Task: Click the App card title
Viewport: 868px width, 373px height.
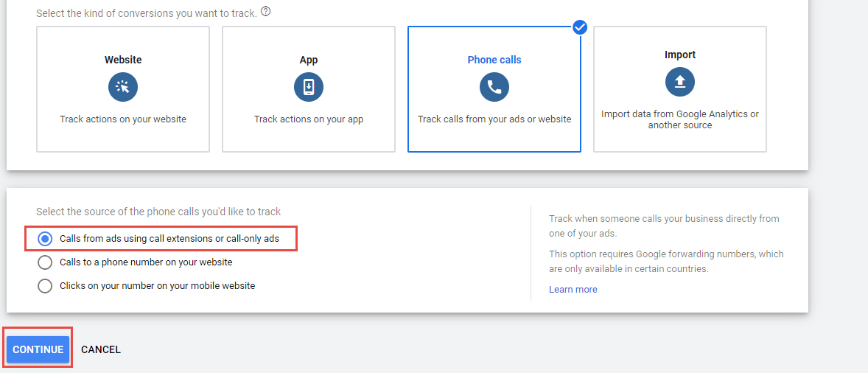Action: [309, 60]
